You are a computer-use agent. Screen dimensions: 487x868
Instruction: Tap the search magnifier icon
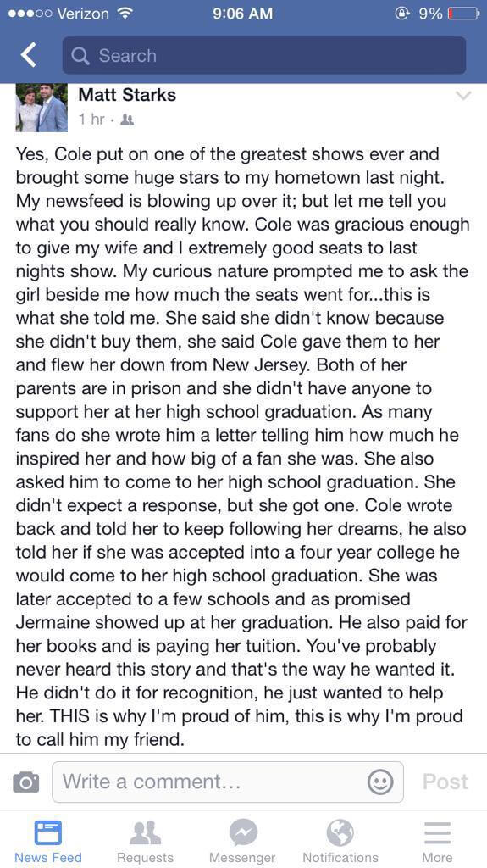pos(80,55)
